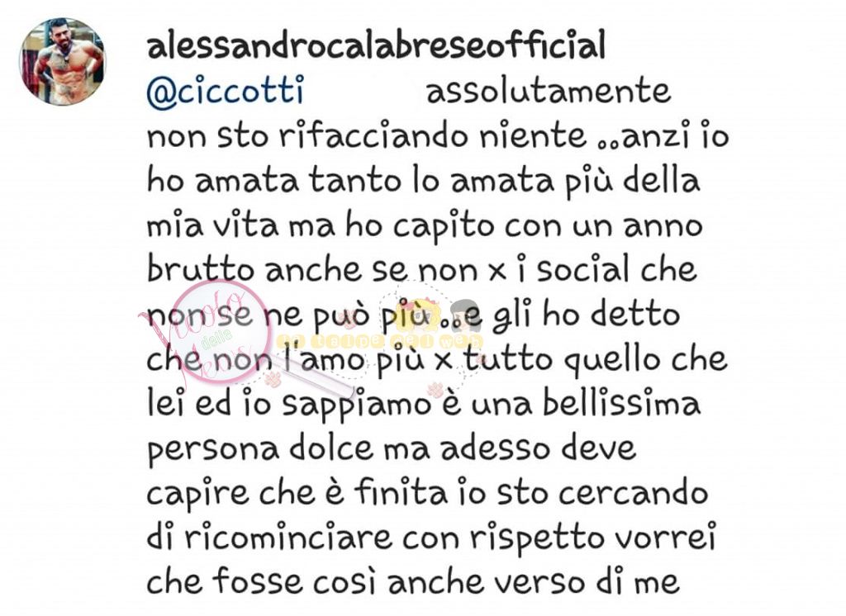Click the paw print above può
The height and width of the screenshot is (616, 846).
click(349, 321)
